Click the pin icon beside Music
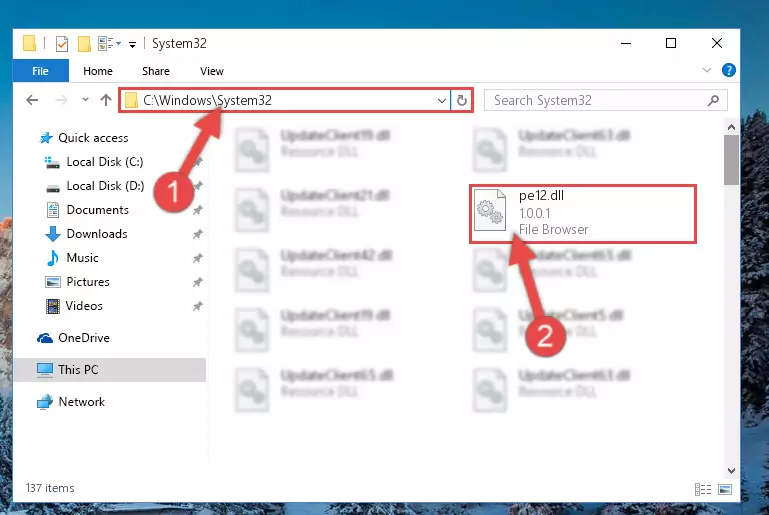Image resolution: width=769 pixels, height=515 pixels. 197,258
